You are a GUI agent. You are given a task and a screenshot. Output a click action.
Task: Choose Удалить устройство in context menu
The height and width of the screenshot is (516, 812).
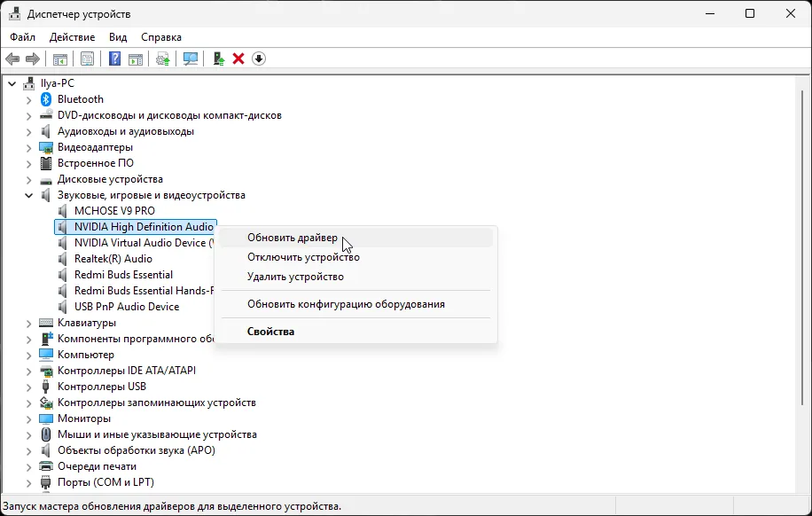tap(355, 277)
